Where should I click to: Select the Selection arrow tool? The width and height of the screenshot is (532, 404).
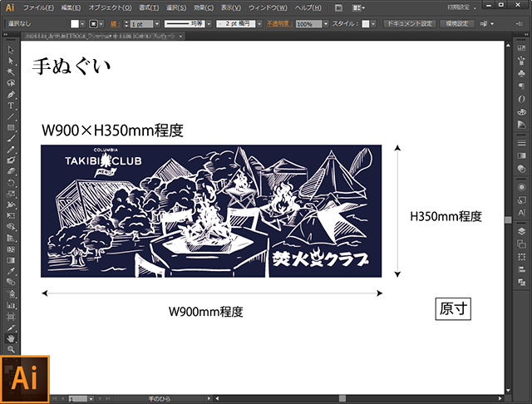pyautogui.click(x=11, y=51)
